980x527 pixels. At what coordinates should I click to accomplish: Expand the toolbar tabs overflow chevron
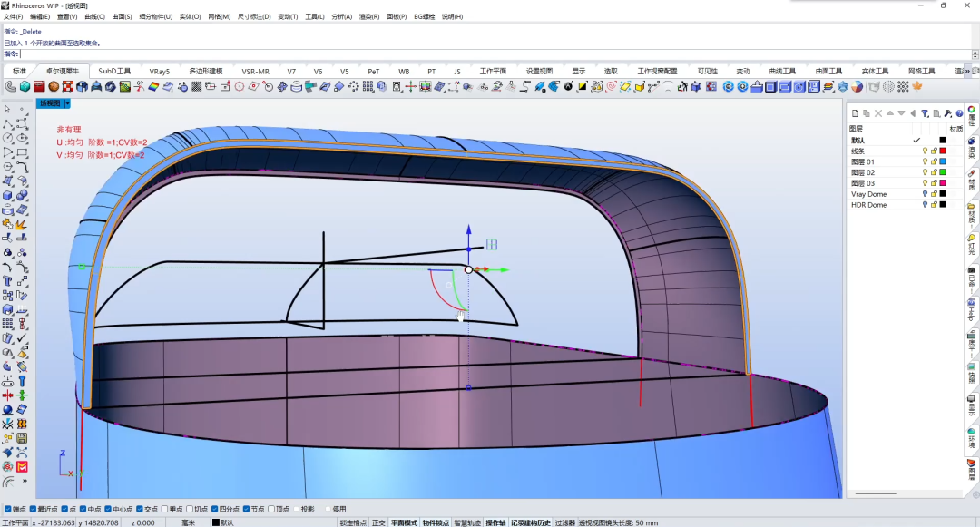pos(967,71)
